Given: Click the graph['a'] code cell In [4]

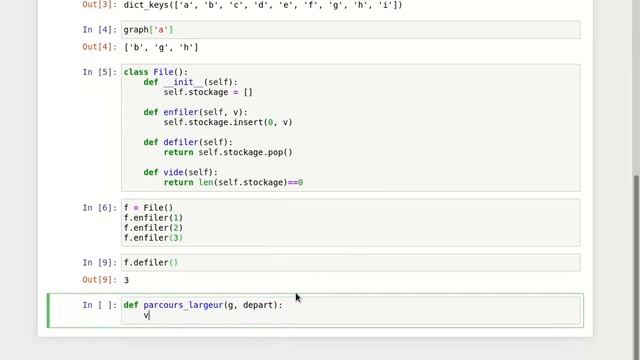Looking at the screenshot, I should point(350,30).
